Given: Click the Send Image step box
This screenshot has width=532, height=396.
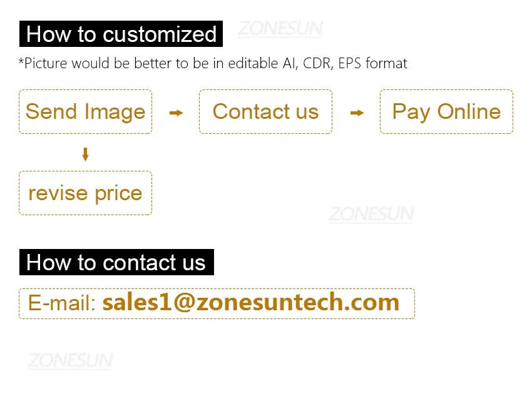Looking at the screenshot, I should 85,112.
